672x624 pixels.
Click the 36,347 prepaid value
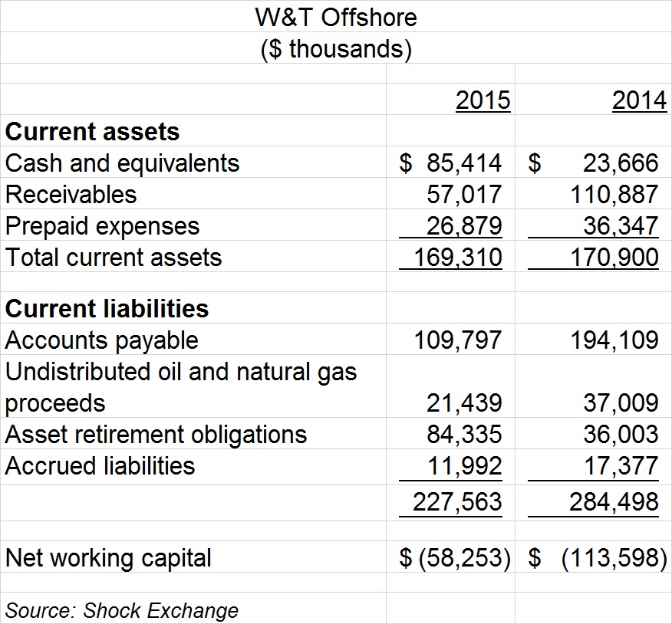(x=621, y=226)
